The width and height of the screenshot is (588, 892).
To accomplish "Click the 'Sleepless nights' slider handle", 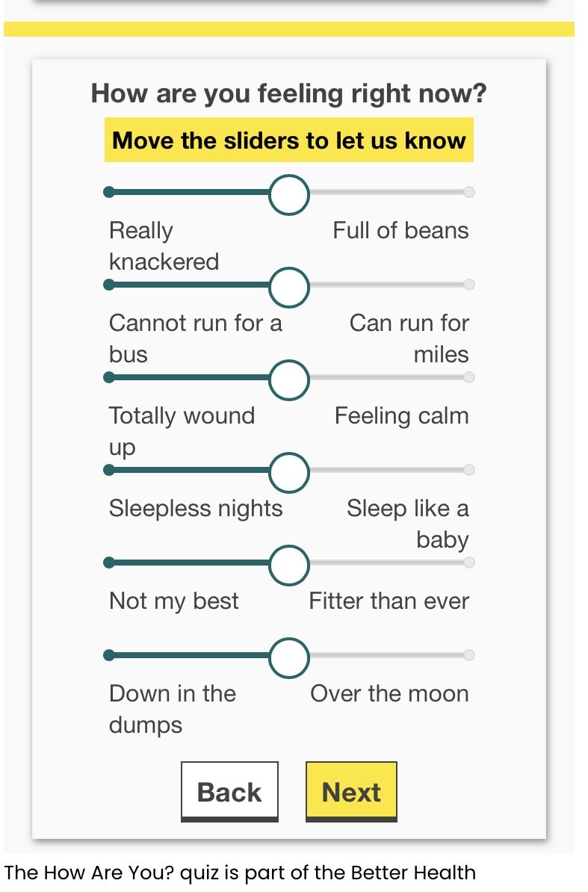I will 288,471.
